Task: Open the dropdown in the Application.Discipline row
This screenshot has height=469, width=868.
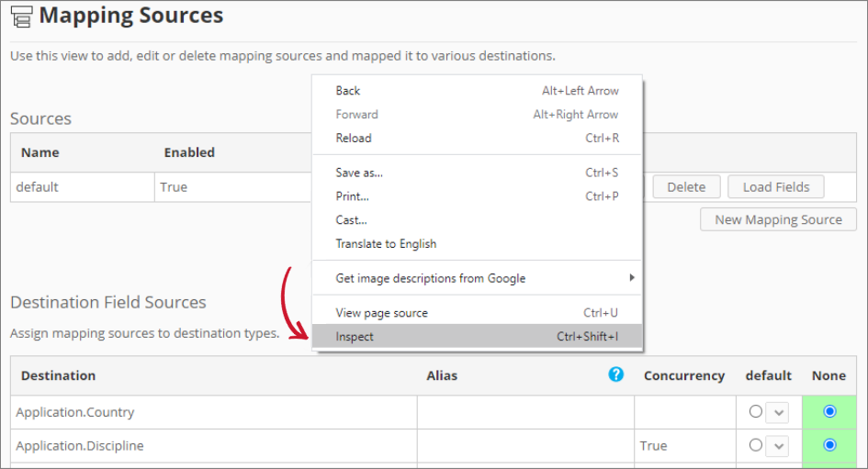Action: point(778,446)
